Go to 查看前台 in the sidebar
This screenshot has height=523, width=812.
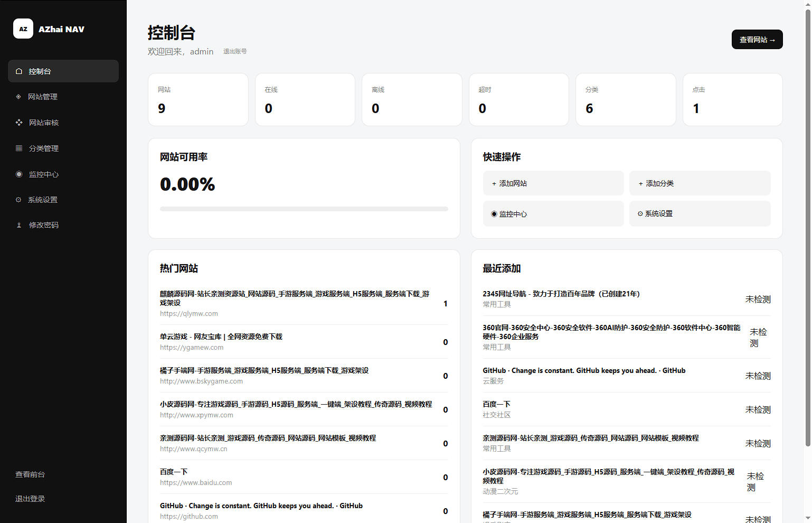coord(30,474)
